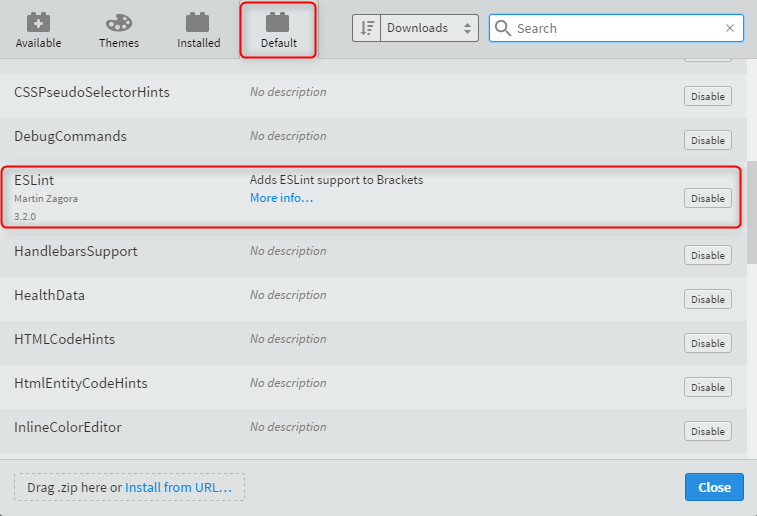Disable the DebugCommands extension
This screenshot has height=516, width=757.
[707, 140]
